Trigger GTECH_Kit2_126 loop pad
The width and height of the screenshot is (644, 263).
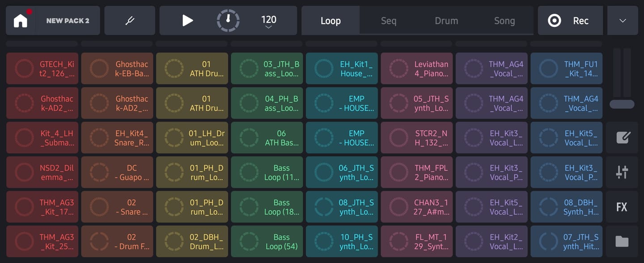(x=42, y=69)
